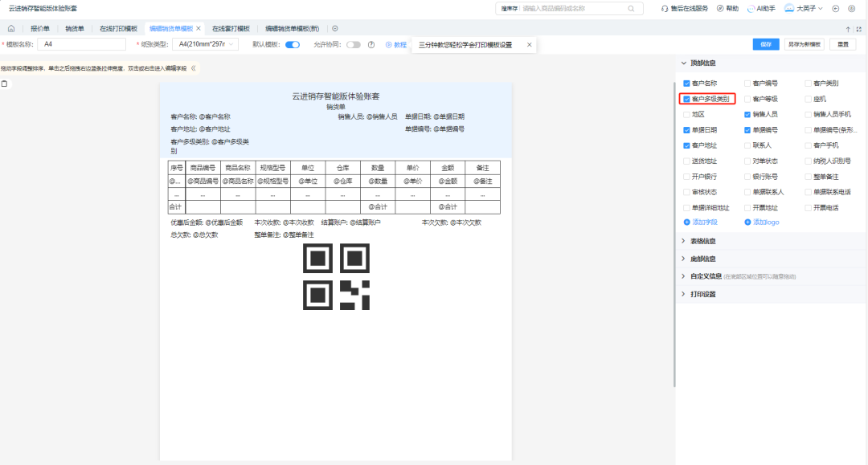Expand the 底部信息 section
The image size is (868, 465).
click(684, 259)
